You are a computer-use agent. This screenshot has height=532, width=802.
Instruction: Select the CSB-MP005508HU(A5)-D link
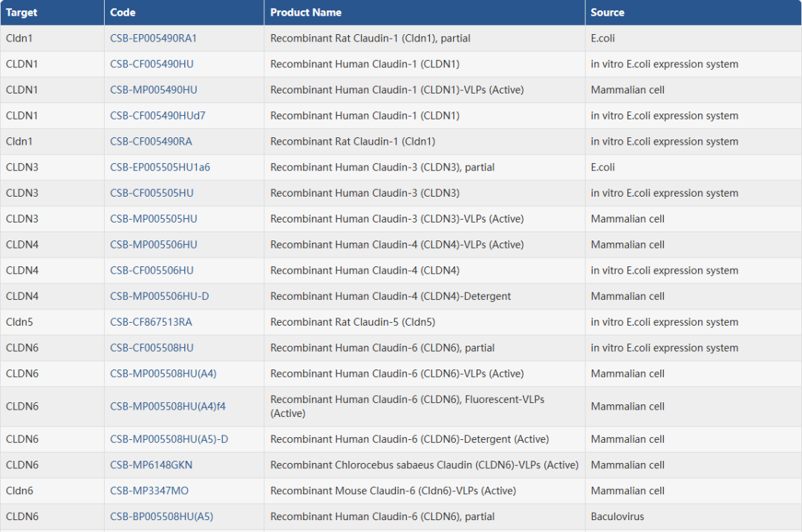(169, 439)
